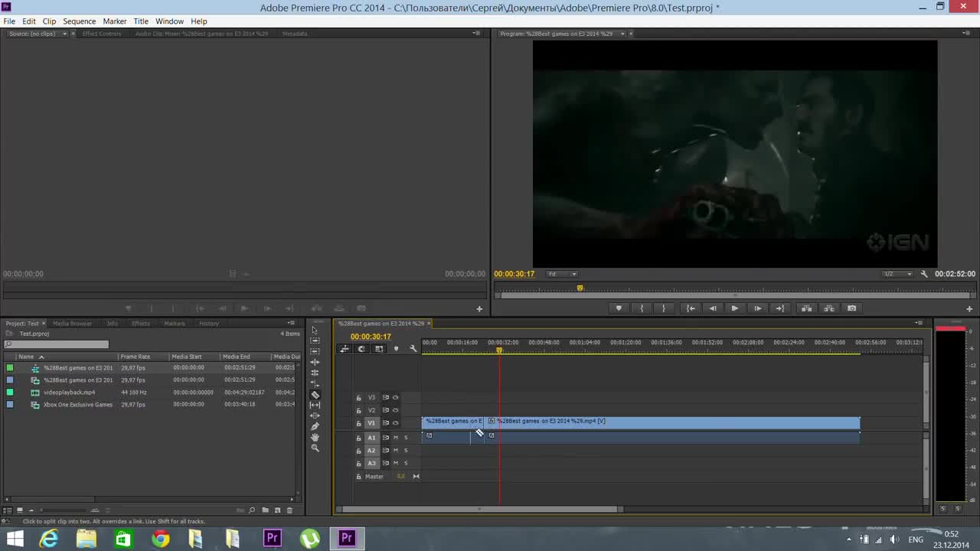Select the Selection arrow tool
Screen dimensions: 980x551
pos(315,330)
